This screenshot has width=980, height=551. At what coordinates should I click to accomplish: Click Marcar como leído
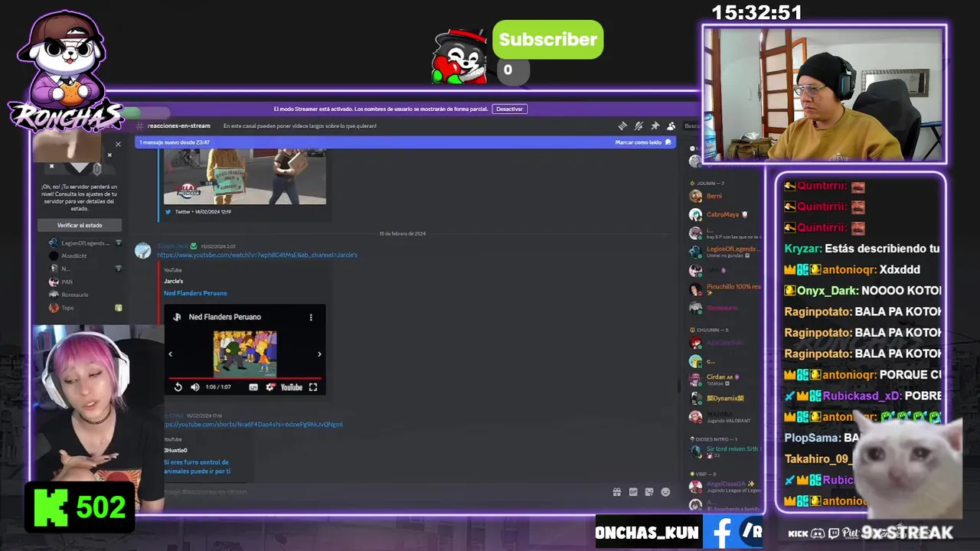(x=642, y=142)
